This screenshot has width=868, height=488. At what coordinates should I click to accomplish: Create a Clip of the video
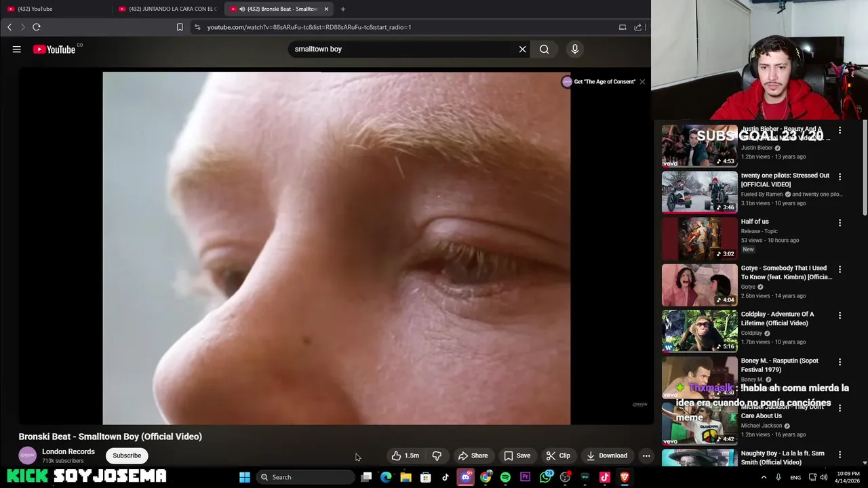click(x=558, y=455)
